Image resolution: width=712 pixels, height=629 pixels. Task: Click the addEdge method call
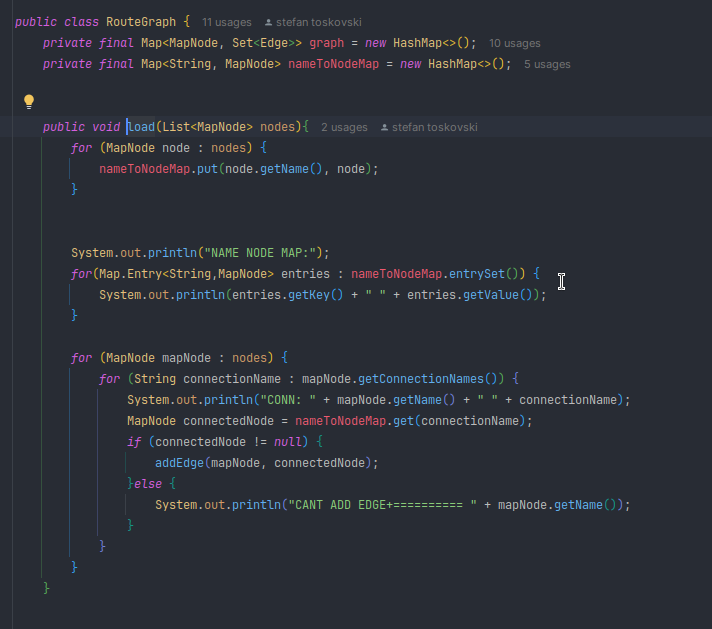point(181,463)
